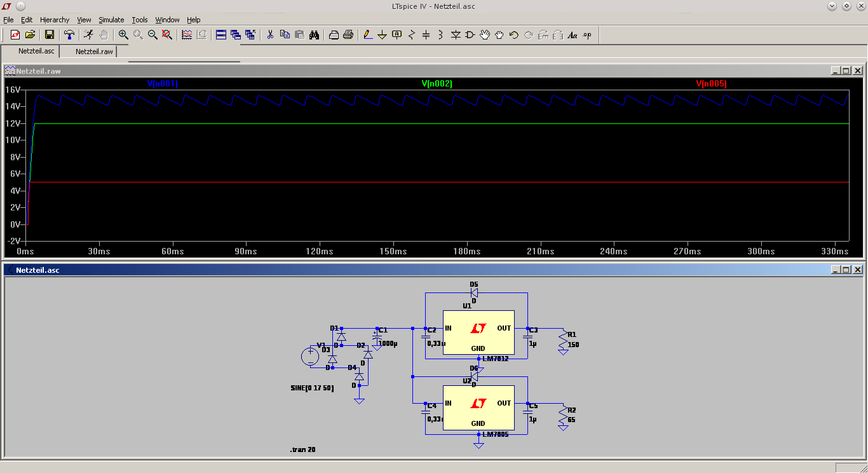
Task: Select the Label Net tool
Action: [x=397, y=35]
